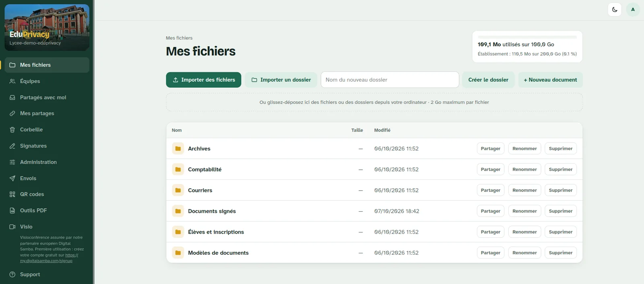This screenshot has height=284, width=644.
Task: Click Importer des fichiers button
Action: [204, 80]
